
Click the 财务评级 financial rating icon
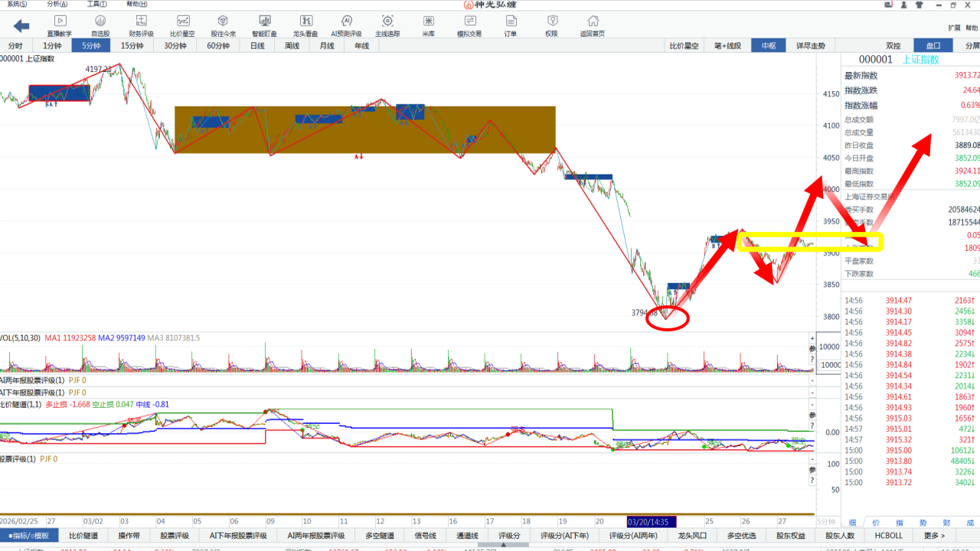(x=141, y=25)
